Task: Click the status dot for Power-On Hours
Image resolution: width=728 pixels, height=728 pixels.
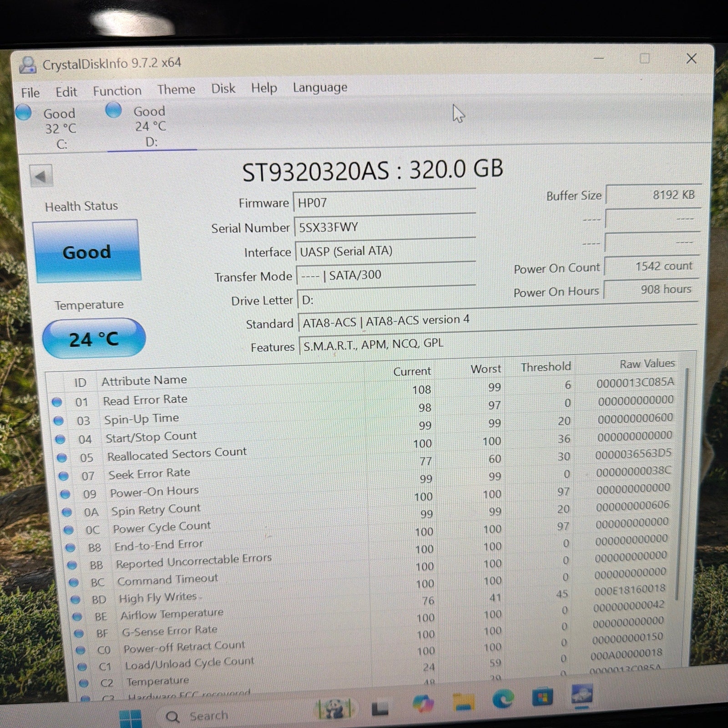Action: [x=65, y=494]
